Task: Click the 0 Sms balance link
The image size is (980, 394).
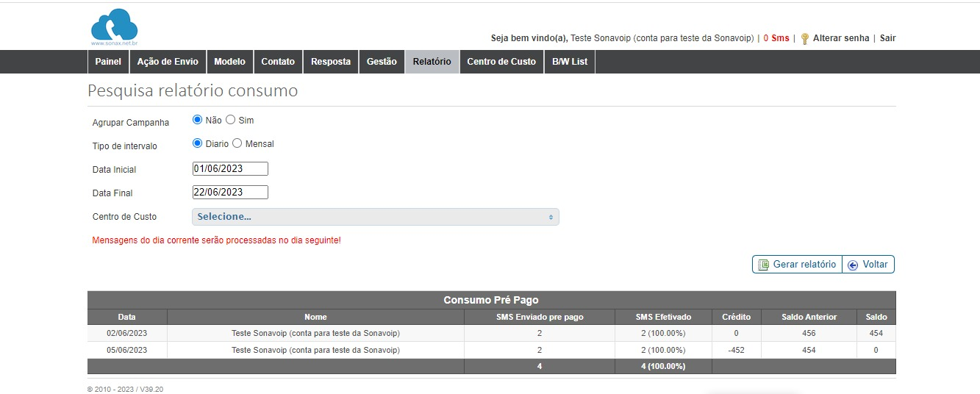Action: click(x=776, y=38)
